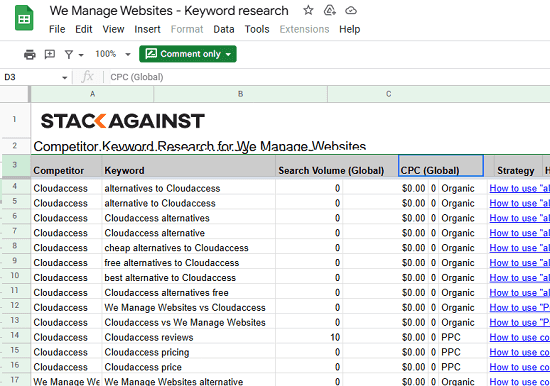550x386 pixels.
Task: Click the add to Drive icon
Action: pos(329,11)
